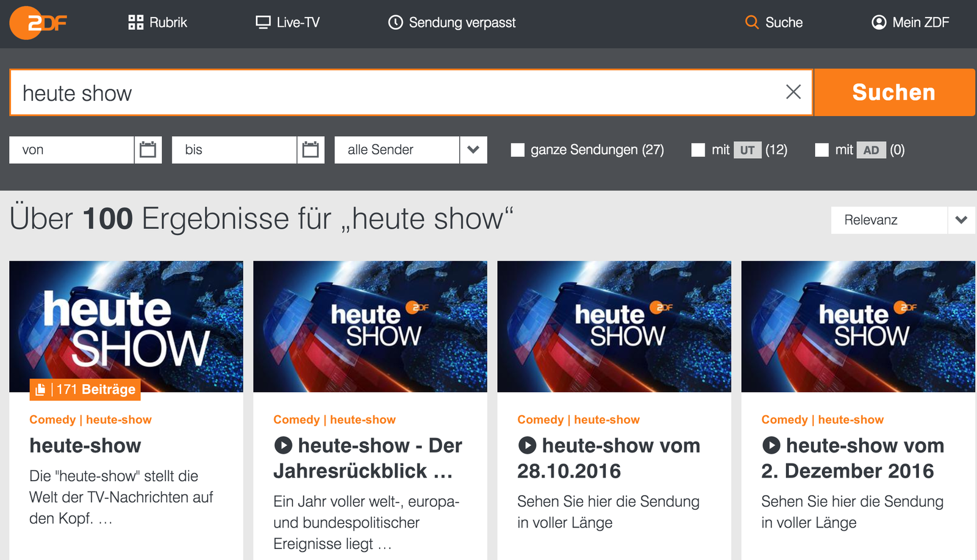Click play icon on heute-show 2. Dezember 2016
Screen dimensions: 977x560
pos(771,445)
